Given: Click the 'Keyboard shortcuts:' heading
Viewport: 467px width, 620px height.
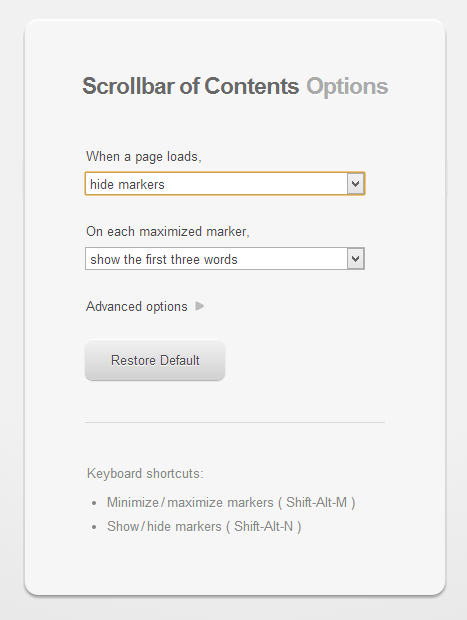Looking at the screenshot, I should (x=145, y=473).
